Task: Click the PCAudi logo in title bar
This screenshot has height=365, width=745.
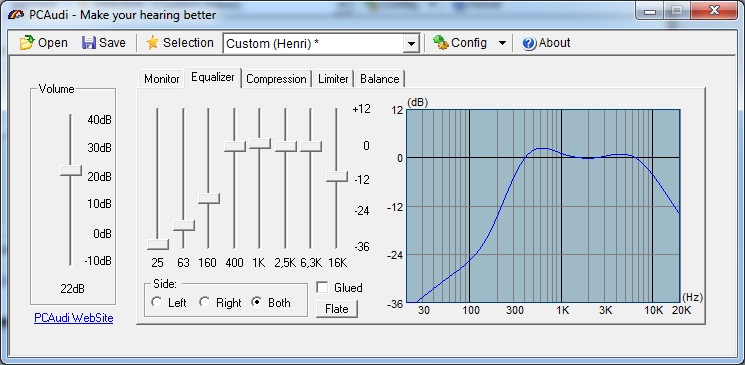Action: [16, 15]
